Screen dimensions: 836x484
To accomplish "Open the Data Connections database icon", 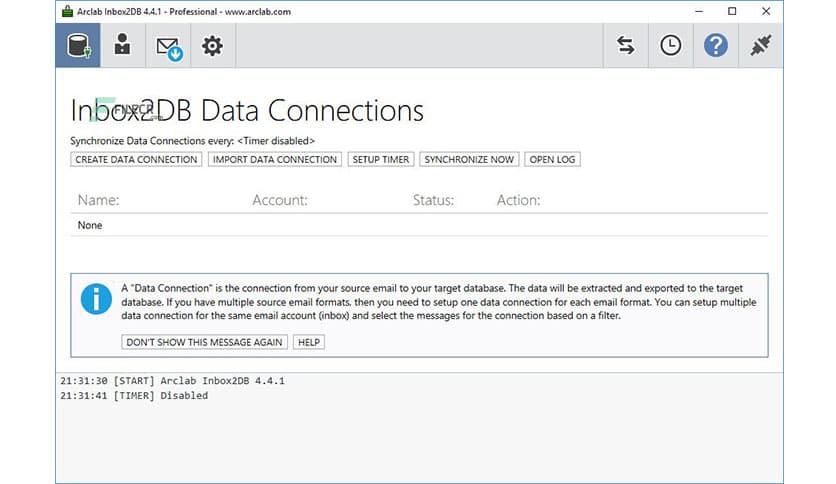I will point(78,45).
